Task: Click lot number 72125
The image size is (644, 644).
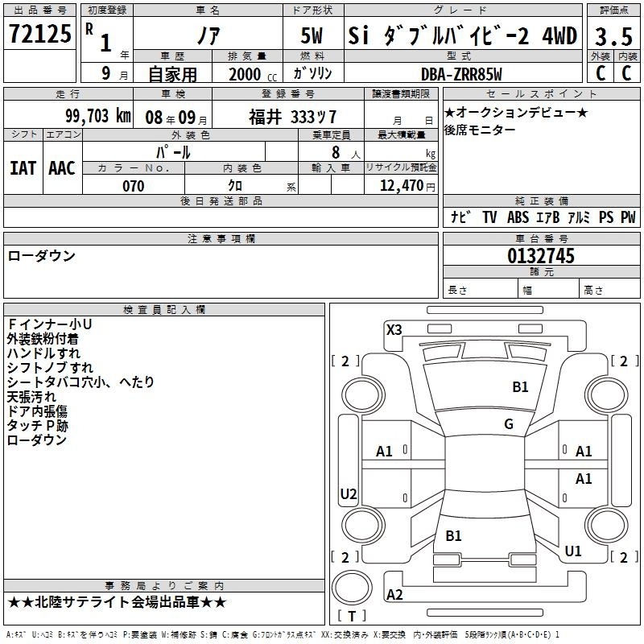Action: [x=39, y=34]
